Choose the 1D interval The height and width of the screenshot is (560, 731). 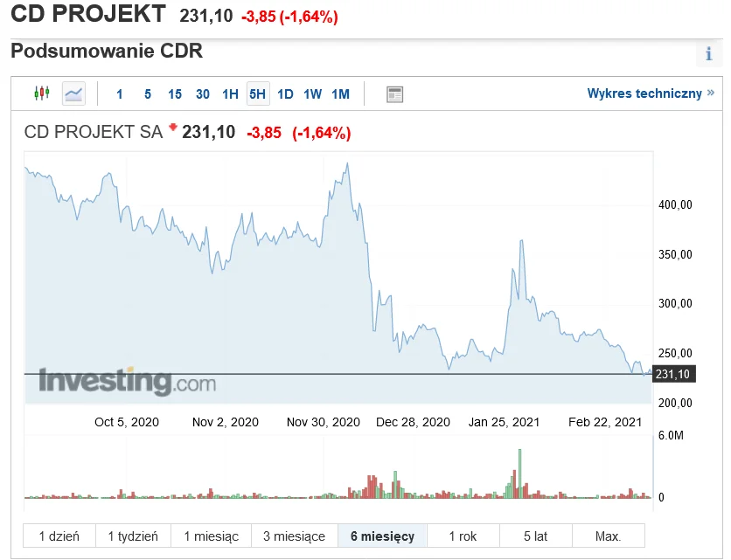[x=285, y=94]
